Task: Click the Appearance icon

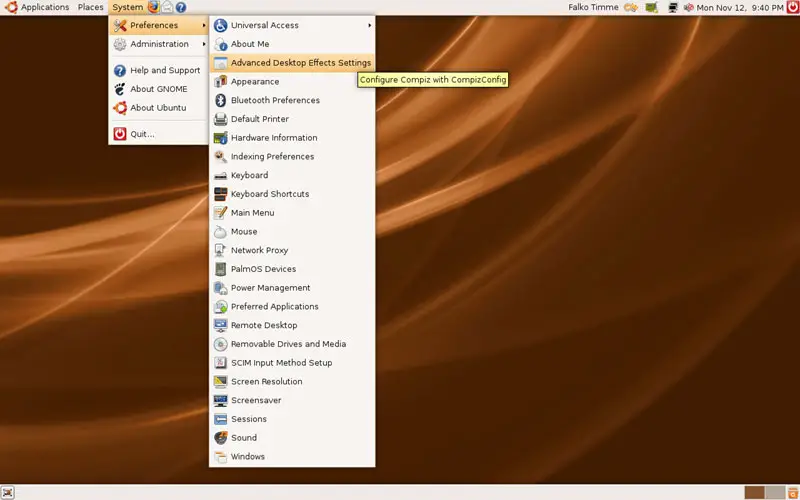Action: (220, 82)
